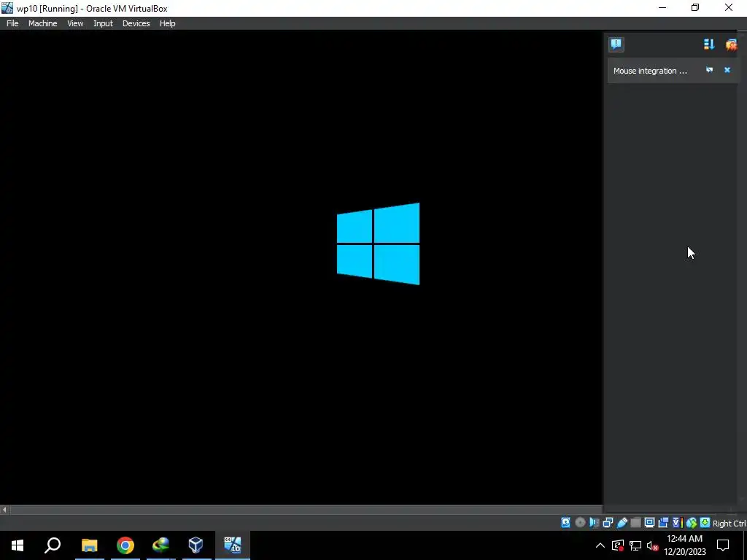Dismiss the Mouse integration notification

[727, 70]
